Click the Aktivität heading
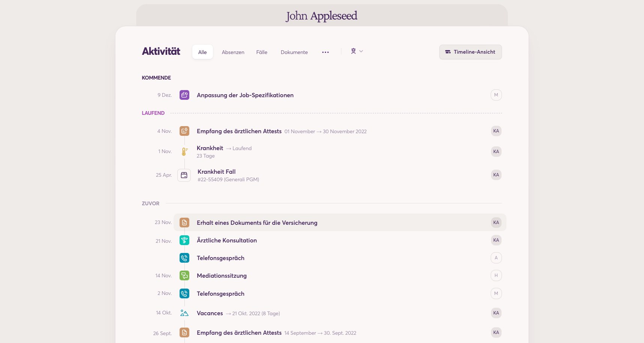The width and height of the screenshot is (644, 343). pyautogui.click(x=161, y=51)
